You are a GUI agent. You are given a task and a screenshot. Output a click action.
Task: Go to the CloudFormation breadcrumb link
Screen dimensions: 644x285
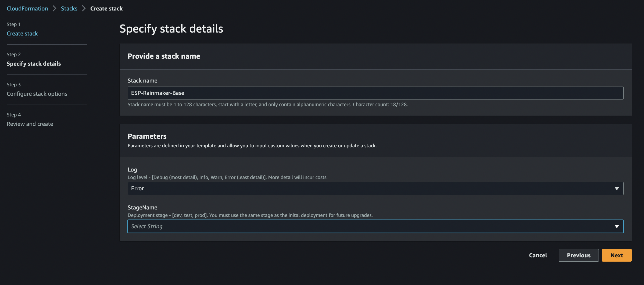point(27,9)
